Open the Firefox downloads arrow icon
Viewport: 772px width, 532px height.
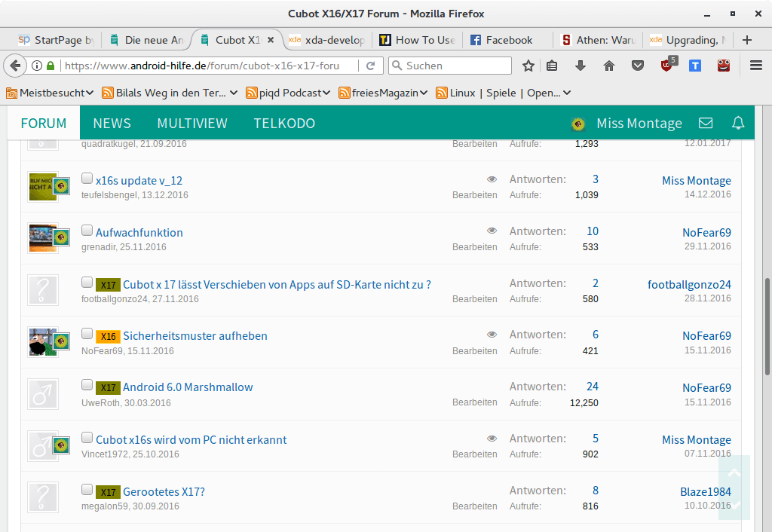pos(581,66)
